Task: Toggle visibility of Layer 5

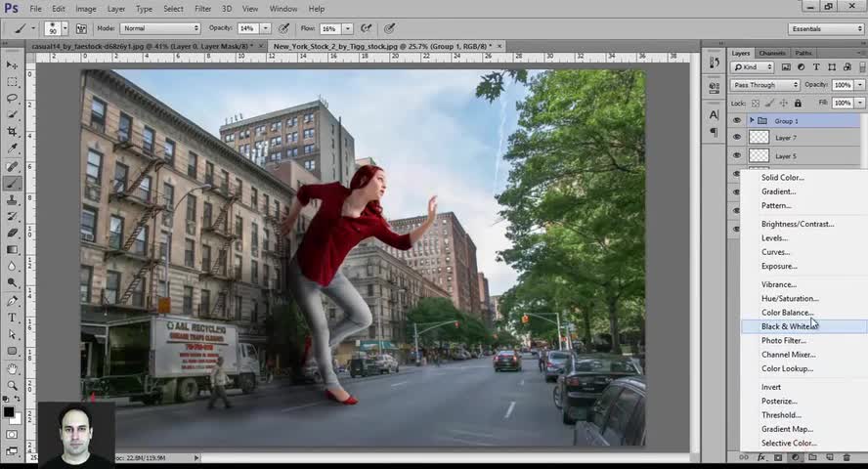Action: (x=737, y=155)
